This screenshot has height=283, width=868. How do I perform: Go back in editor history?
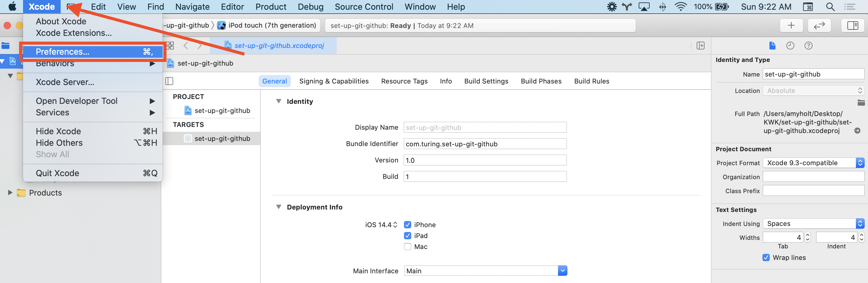click(x=186, y=46)
